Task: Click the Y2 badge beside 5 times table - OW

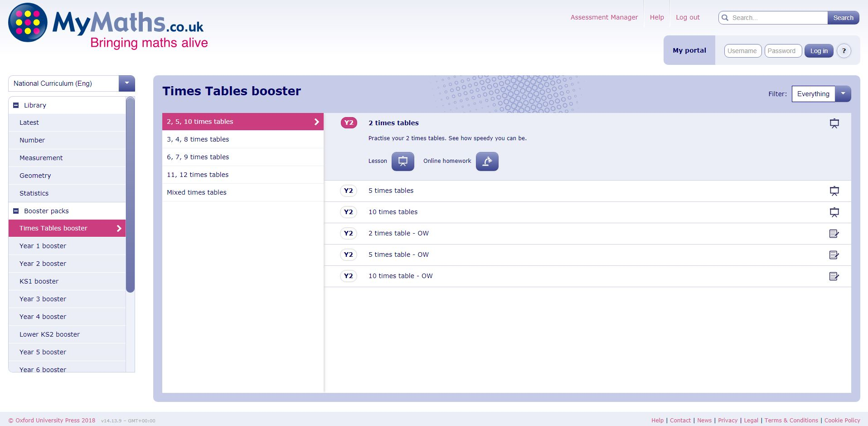Action: 348,255
